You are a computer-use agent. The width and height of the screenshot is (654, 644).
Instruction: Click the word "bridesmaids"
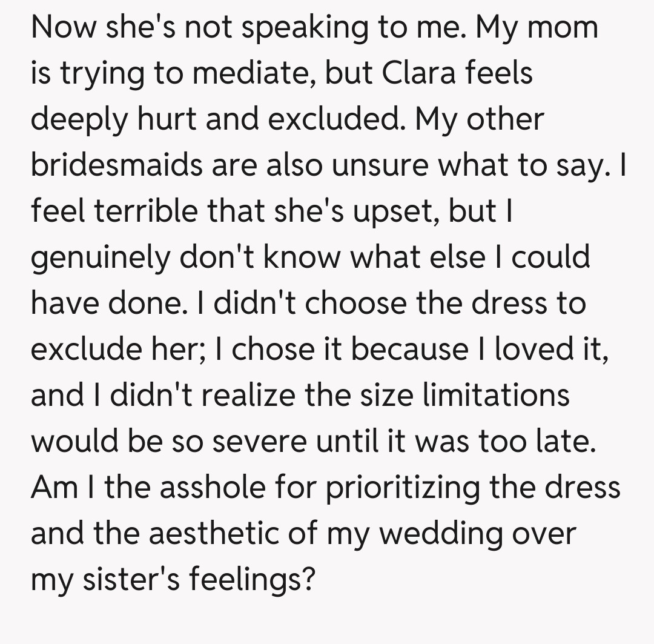(116, 166)
